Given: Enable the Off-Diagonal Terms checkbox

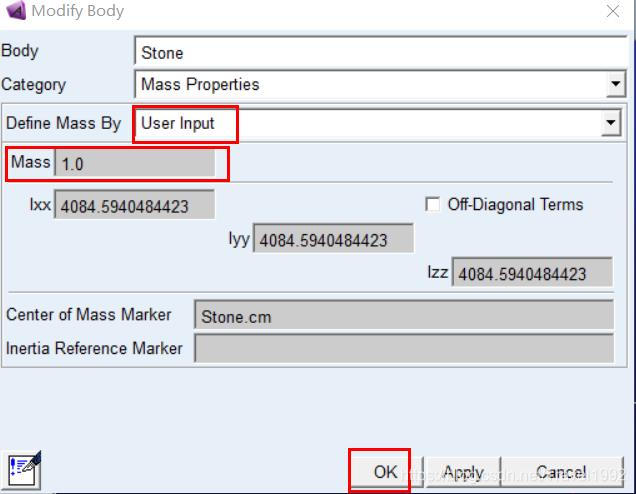Looking at the screenshot, I should pos(432,204).
